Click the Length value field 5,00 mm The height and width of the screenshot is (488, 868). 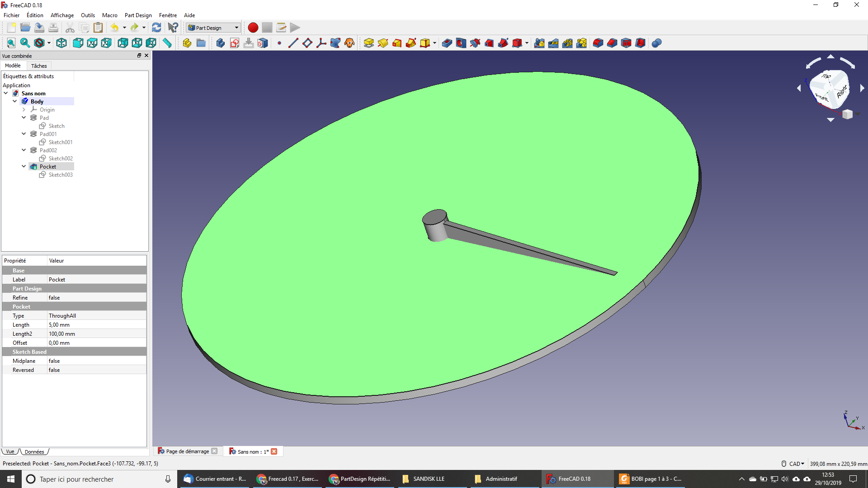coord(96,325)
